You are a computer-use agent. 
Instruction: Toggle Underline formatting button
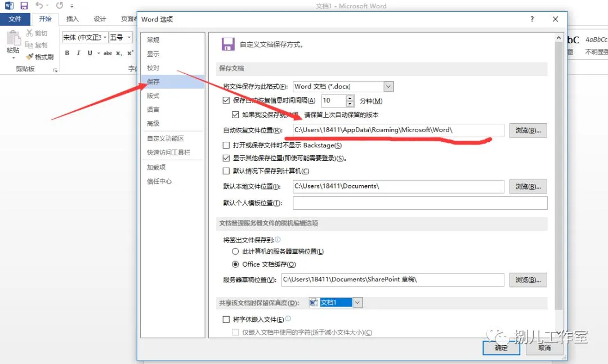tap(90, 53)
